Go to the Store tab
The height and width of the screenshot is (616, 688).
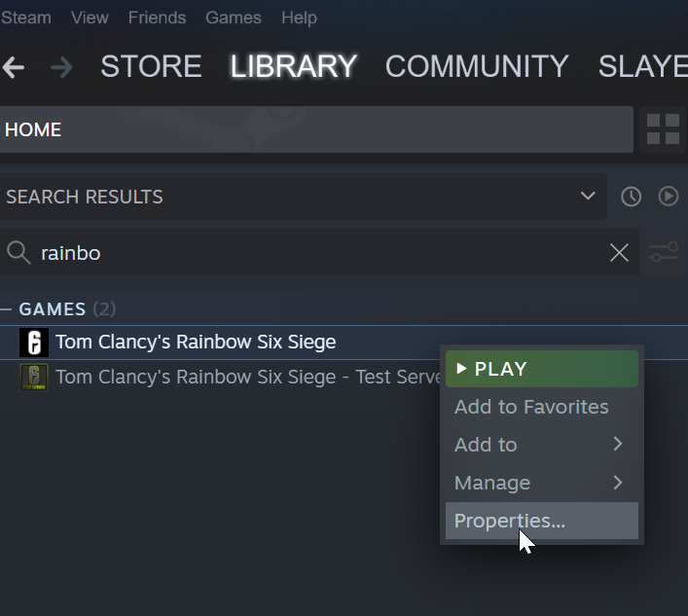click(151, 66)
